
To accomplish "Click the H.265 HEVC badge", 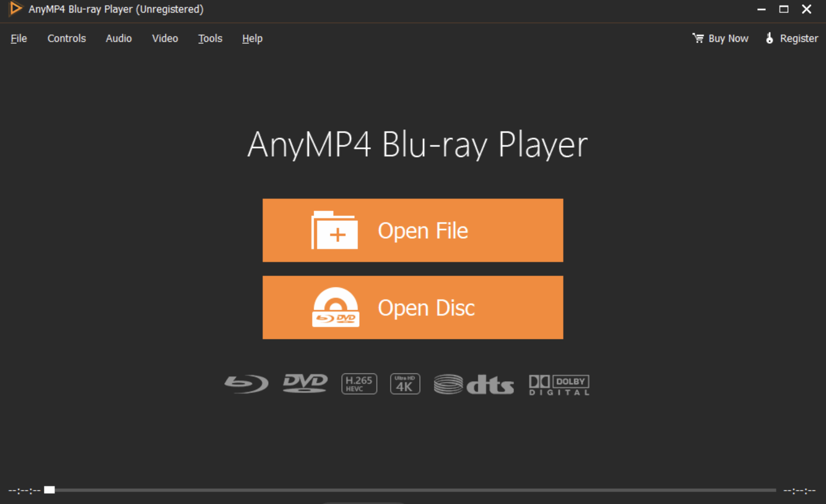I will (x=359, y=383).
